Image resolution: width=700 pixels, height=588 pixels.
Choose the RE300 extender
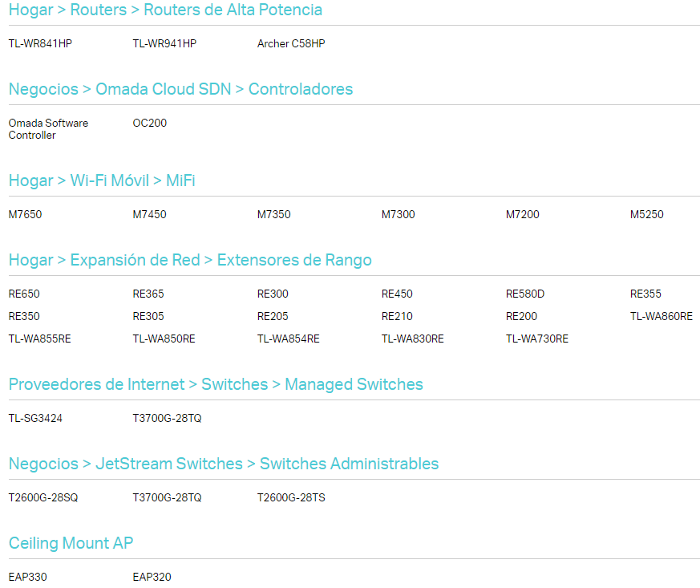273,294
